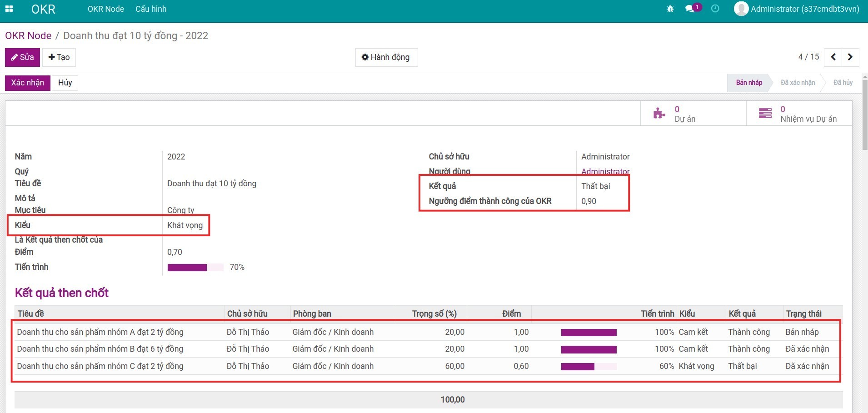Click the debug bug icon
The height and width of the screenshot is (413, 868).
(670, 9)
